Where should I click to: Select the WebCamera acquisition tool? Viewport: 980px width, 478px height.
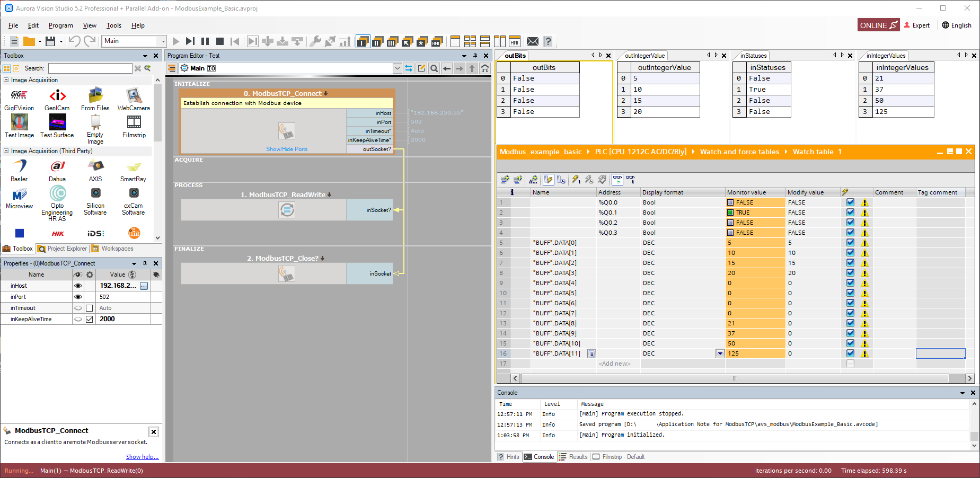tap(134, 96)
